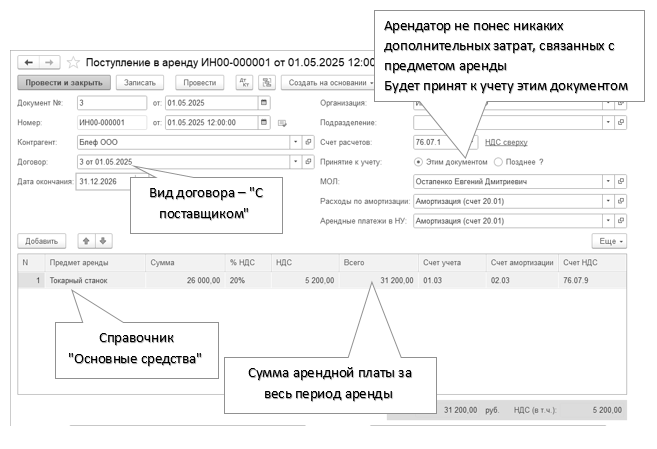Select the Этим документом radio button

[x=418, y=162]
